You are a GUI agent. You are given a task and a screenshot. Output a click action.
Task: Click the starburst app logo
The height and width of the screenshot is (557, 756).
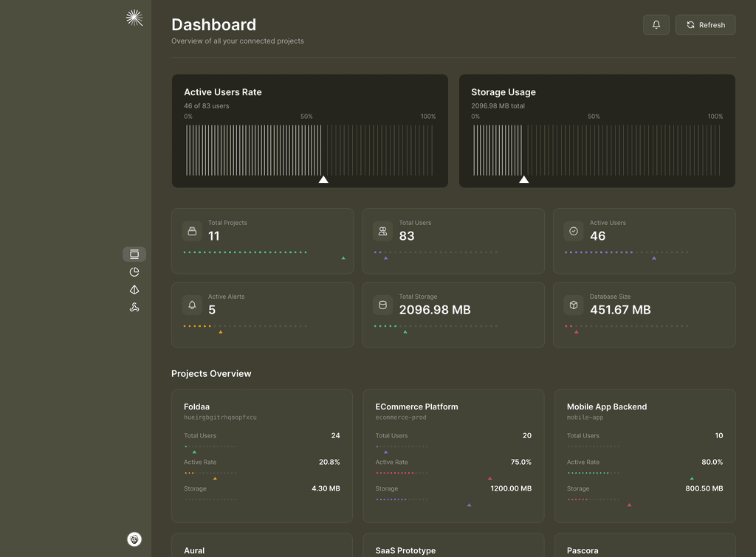134,18
